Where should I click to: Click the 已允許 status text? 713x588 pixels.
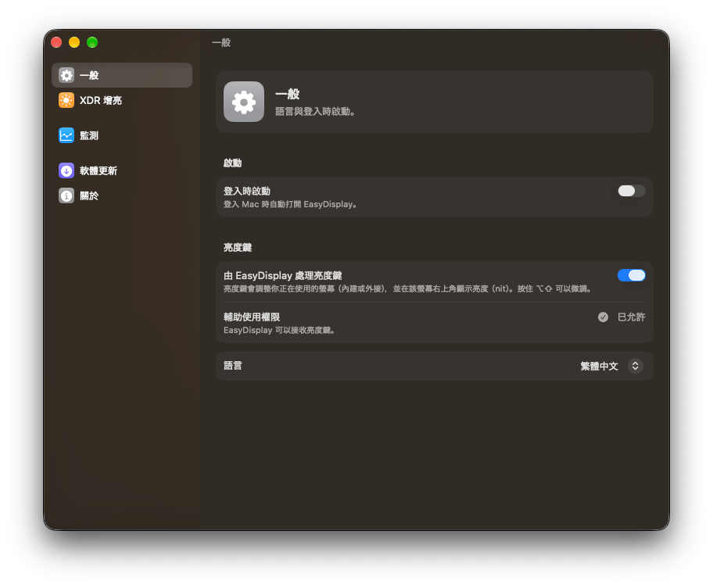[x=631, y=317]
